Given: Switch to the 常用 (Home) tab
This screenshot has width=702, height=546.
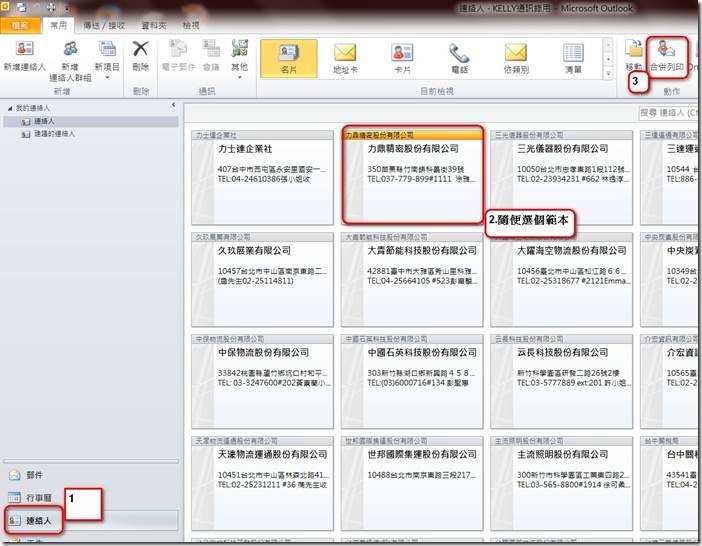Looking at the screenshot, I should pyautogui.click(x=58, y=25).
